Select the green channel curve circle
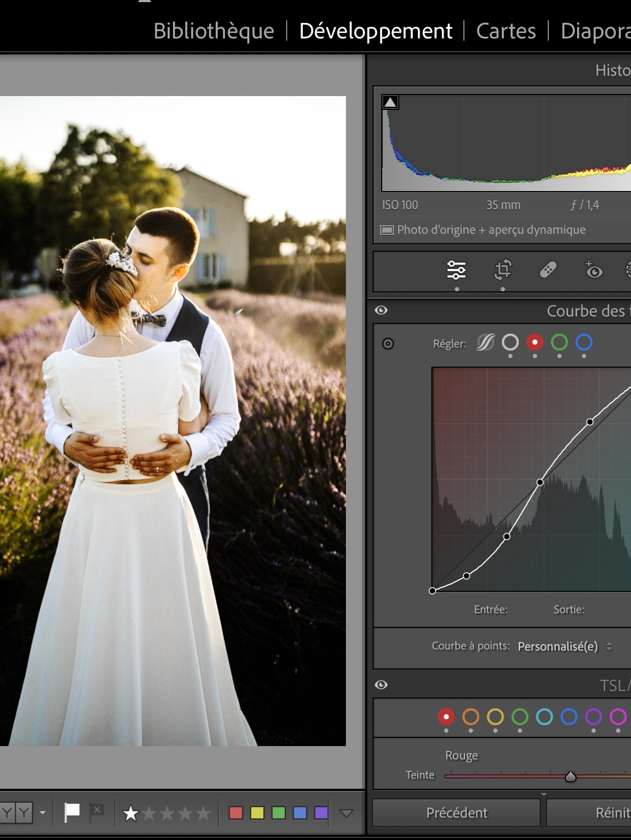631x840 pixels. pyautogui.click(x=559, y=342)
